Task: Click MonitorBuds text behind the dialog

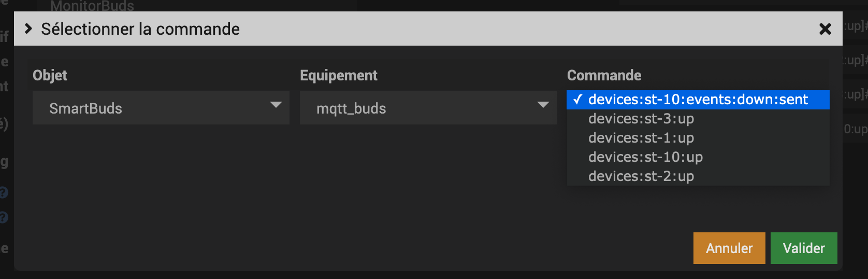Action: [92, 6]
